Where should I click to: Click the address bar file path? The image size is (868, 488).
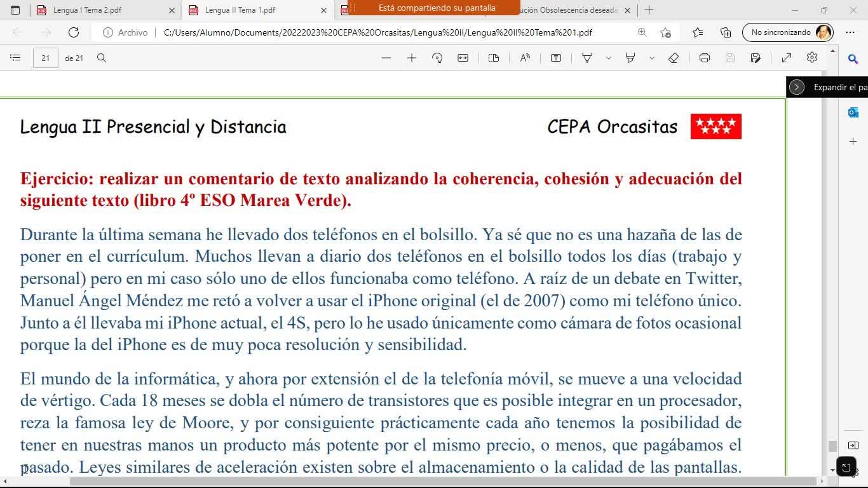coord(378,32)
